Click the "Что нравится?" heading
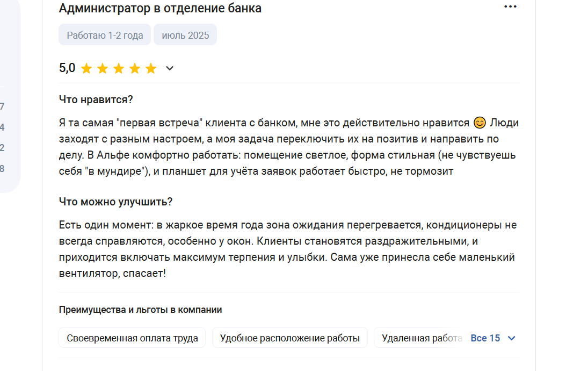This screenshot has width=588, height=371. point(96,99)
